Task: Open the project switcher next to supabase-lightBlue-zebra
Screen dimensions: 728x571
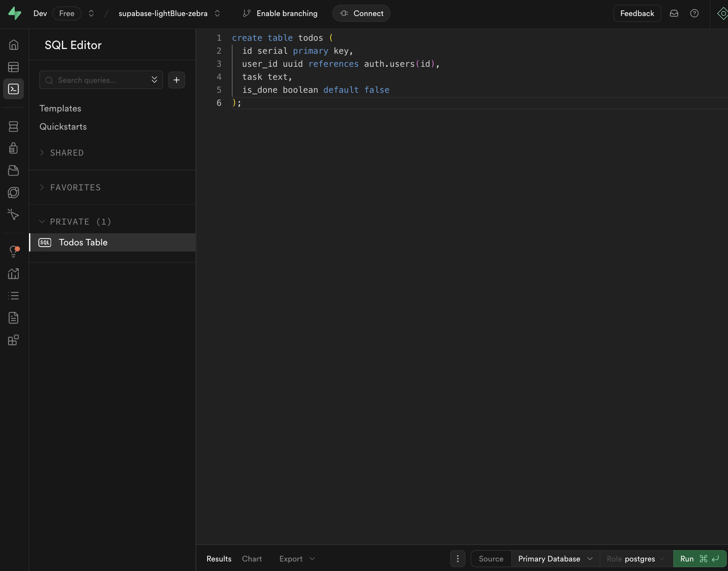Action: coord(217,13)
